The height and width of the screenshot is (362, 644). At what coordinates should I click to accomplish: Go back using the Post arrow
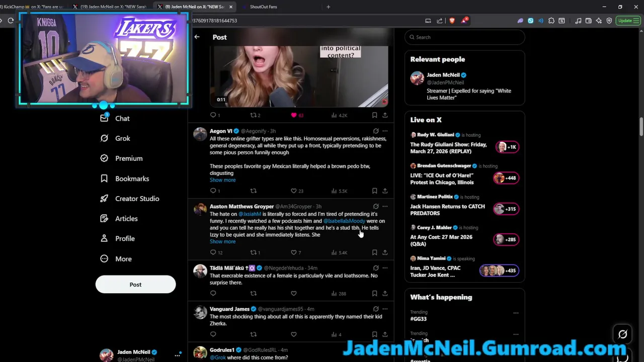(197, 37)
